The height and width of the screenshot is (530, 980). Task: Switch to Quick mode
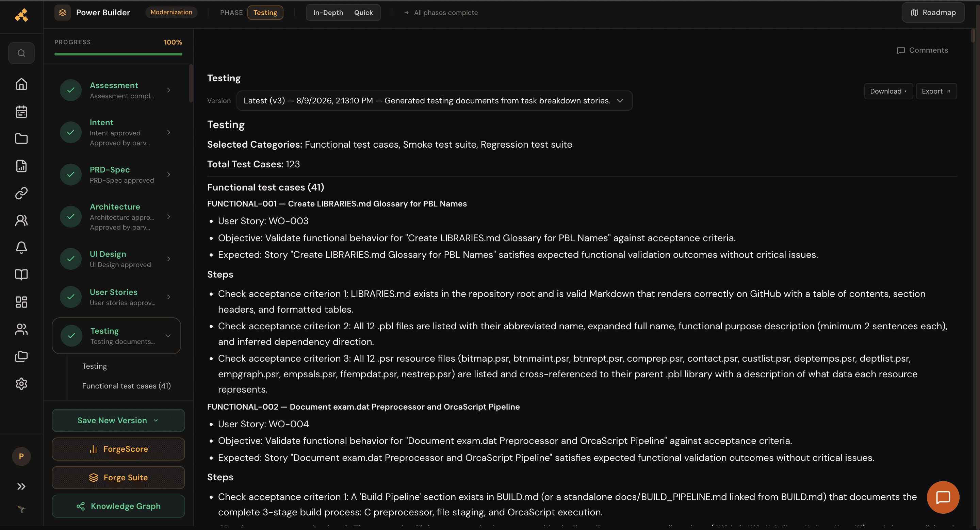click(363, 13)
